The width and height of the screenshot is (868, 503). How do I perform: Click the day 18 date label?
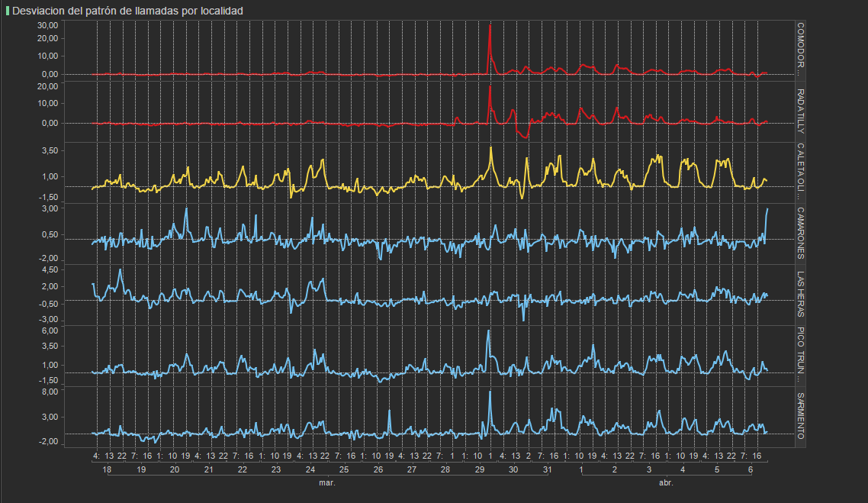point(107,469)
